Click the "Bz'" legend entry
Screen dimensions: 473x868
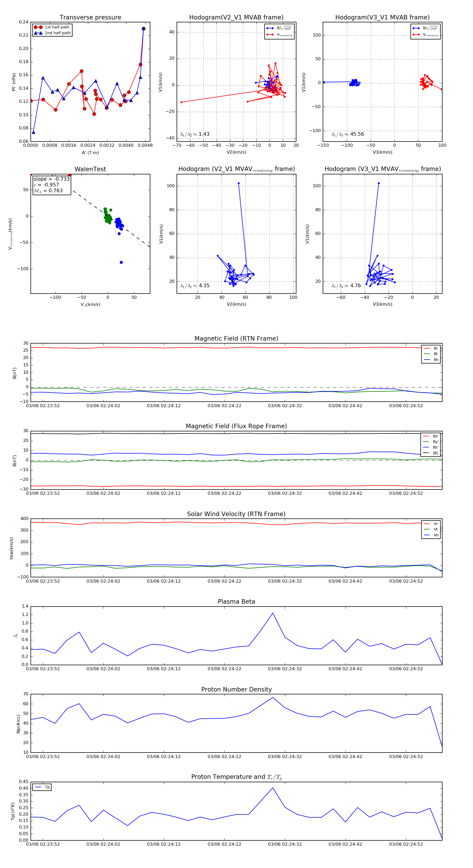coord(431,447)
